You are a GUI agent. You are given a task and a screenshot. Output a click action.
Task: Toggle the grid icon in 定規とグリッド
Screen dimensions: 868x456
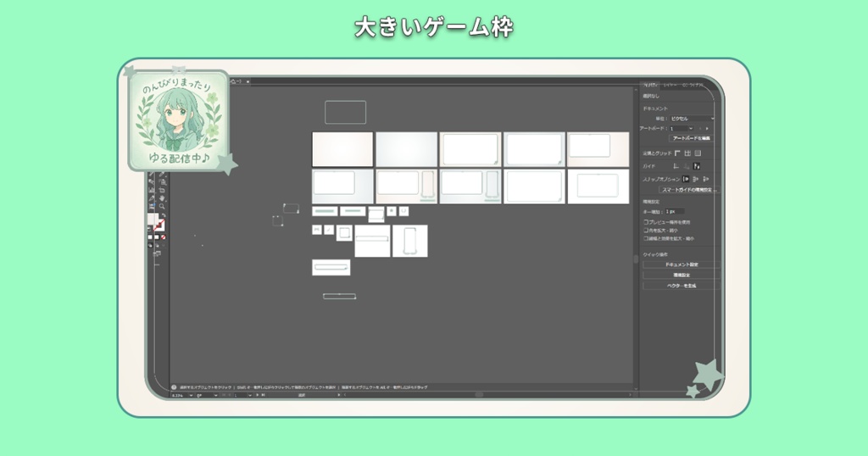tap(687, 153)
